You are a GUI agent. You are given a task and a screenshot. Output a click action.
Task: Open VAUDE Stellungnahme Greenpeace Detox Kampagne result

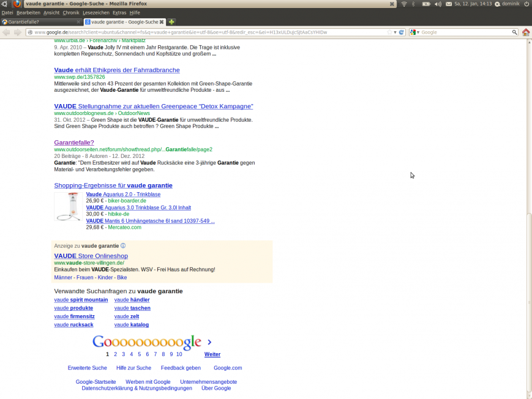[x=154, y=106]
